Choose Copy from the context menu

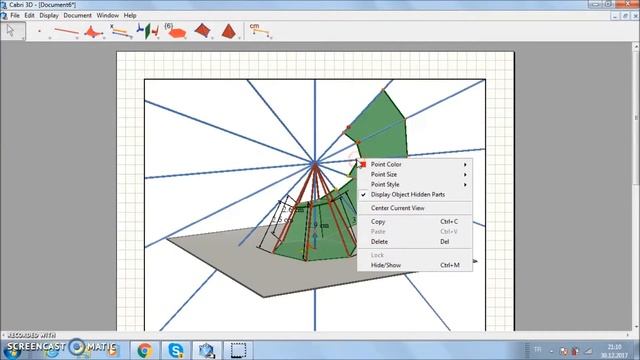pyautogui.click(x=415, y=222)
